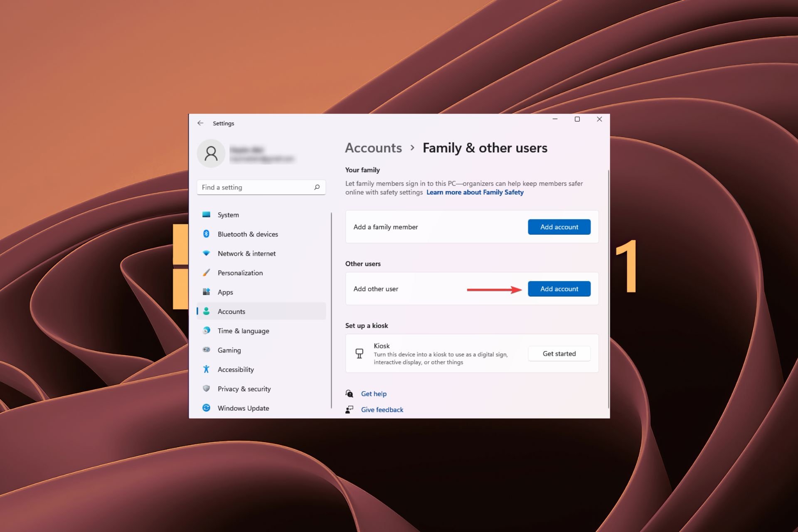Screen dimensions: 798x532
Task: Select Privacy & security in sidebar
Action: click(244, 388)
